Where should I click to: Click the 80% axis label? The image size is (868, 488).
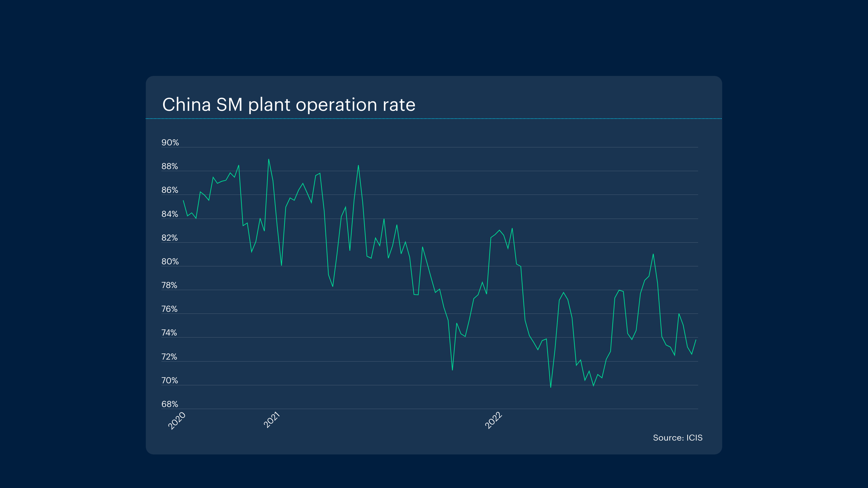(x=170, y=262)
